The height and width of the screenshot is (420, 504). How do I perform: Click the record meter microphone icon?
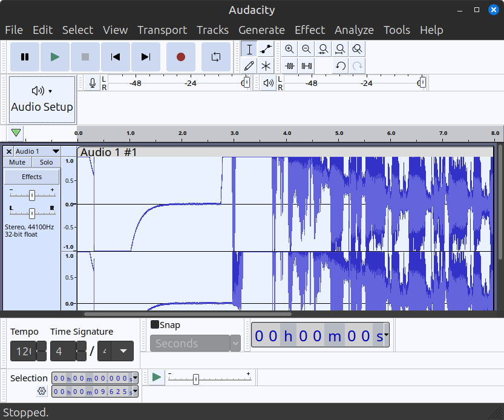pos(93,83)
